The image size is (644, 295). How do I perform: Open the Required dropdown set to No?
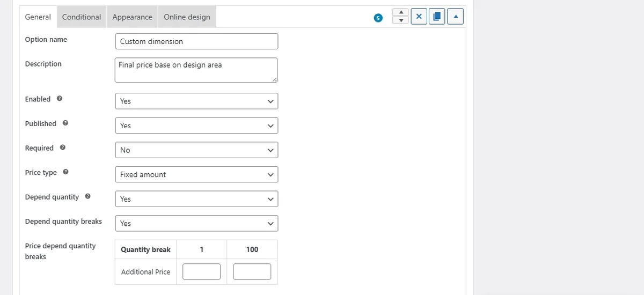(x=196, y=150)
